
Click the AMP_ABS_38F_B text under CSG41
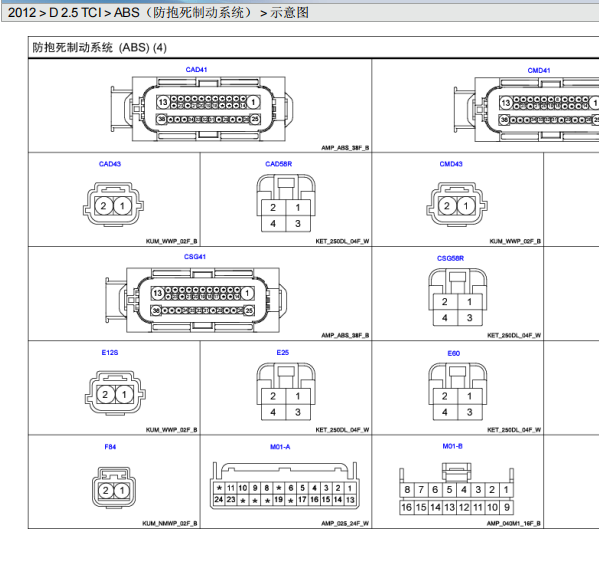coord(345,335)
